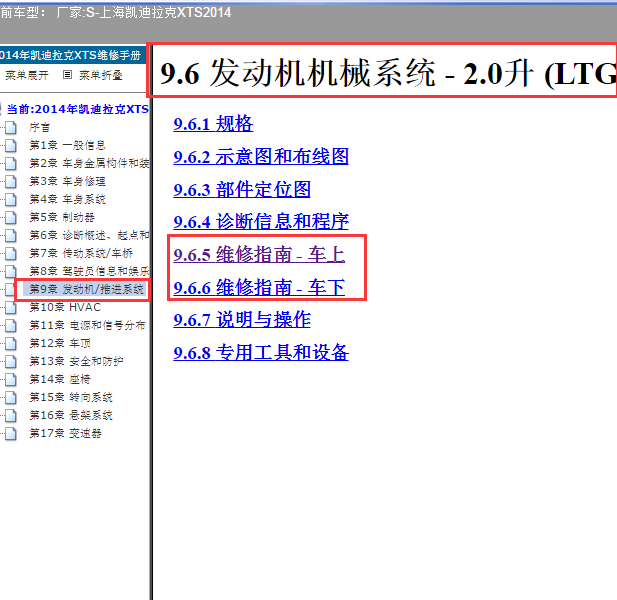This screenshot has height=600, width=617.
Task: Open 9.6.4 诊断信息和程序 link
Action: coord(261,222)
